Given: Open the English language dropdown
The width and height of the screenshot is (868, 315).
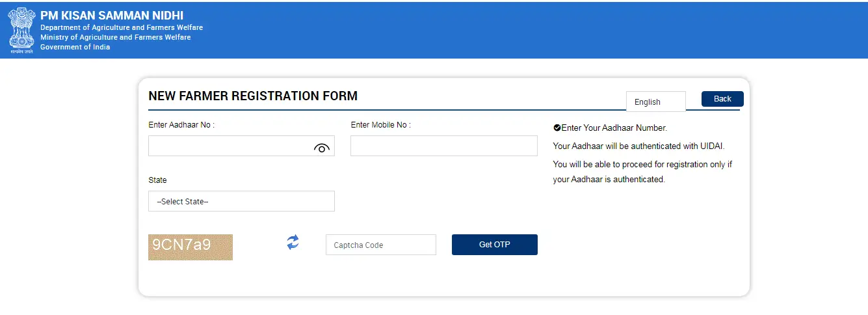Looking at the screenshot, I should [655, 102].
